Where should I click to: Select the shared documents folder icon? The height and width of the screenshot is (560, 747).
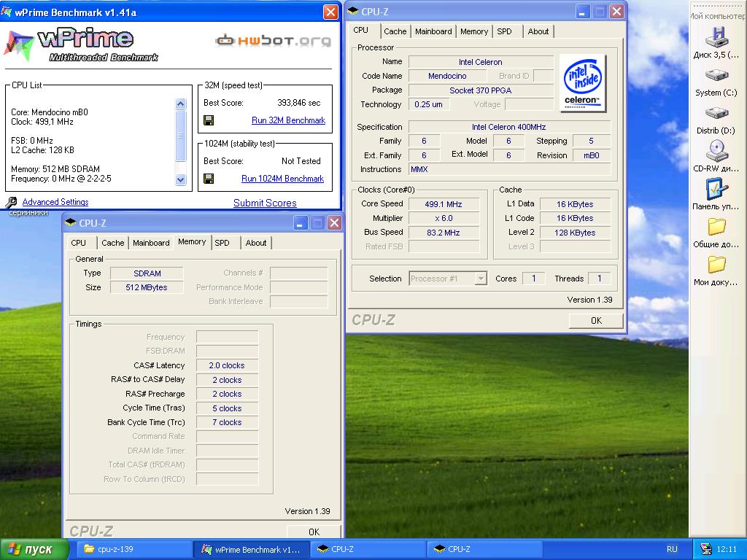coord(716,227)
